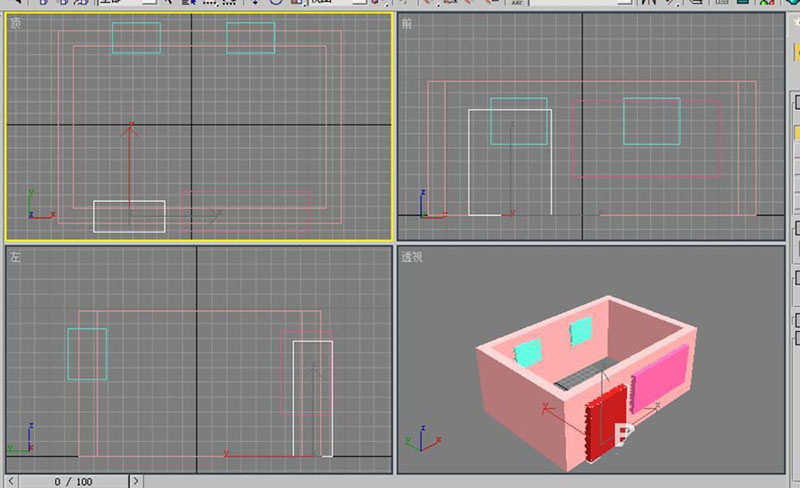The height and width of the screenshot is (488, 800).
Task: Select cyan window box in Left viewport
Action: 87,354
